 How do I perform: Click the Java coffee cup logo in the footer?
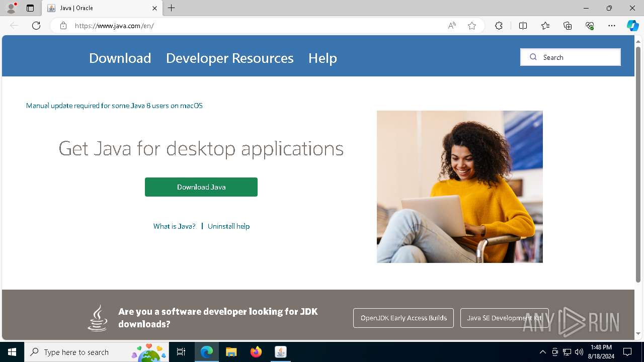click(x=98, y=318)
